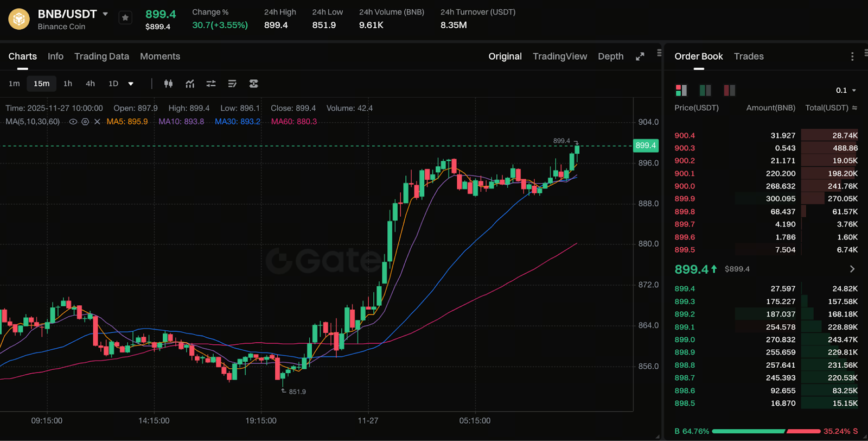Click the 24h Turnover value 8.35M

tap(454, 25)
